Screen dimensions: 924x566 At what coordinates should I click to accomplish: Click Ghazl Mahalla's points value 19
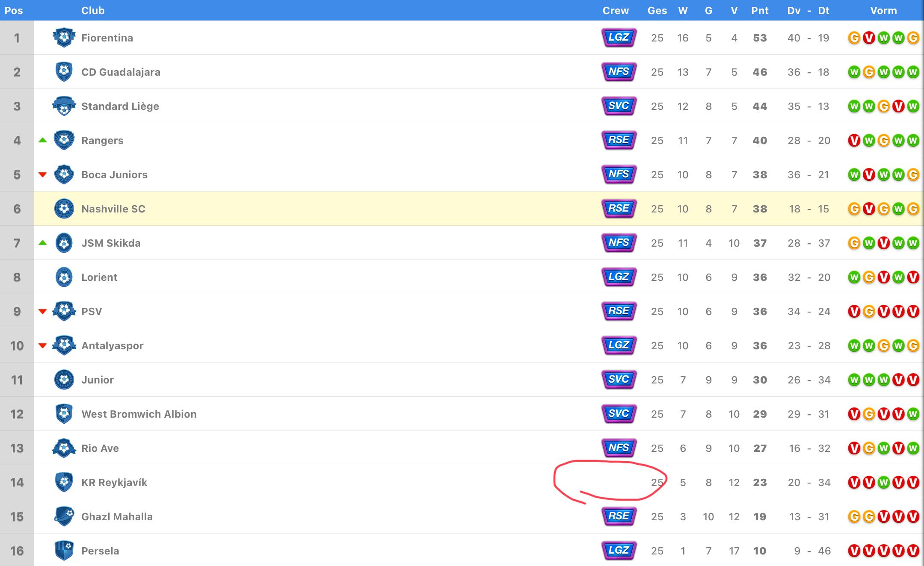(760, 517)
